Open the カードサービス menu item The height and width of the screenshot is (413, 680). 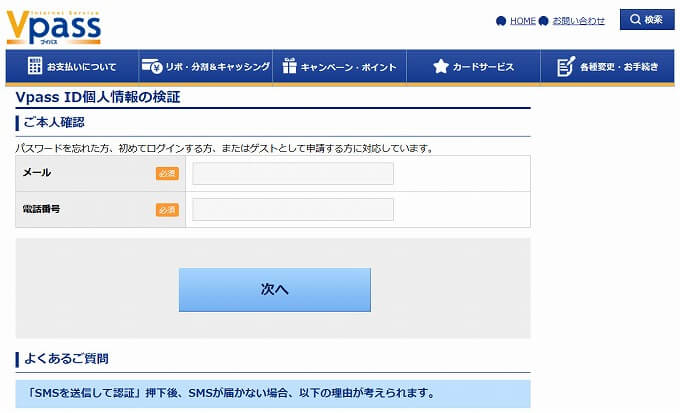(x=484, y=67)
